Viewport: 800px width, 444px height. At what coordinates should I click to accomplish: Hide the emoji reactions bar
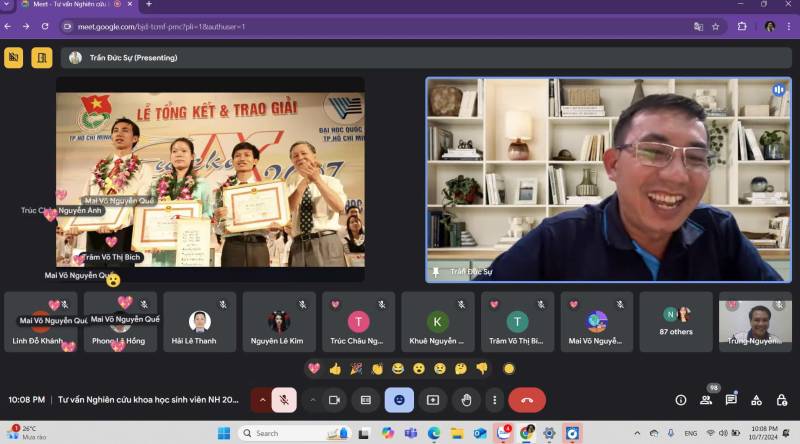click(x=399, y=400)
